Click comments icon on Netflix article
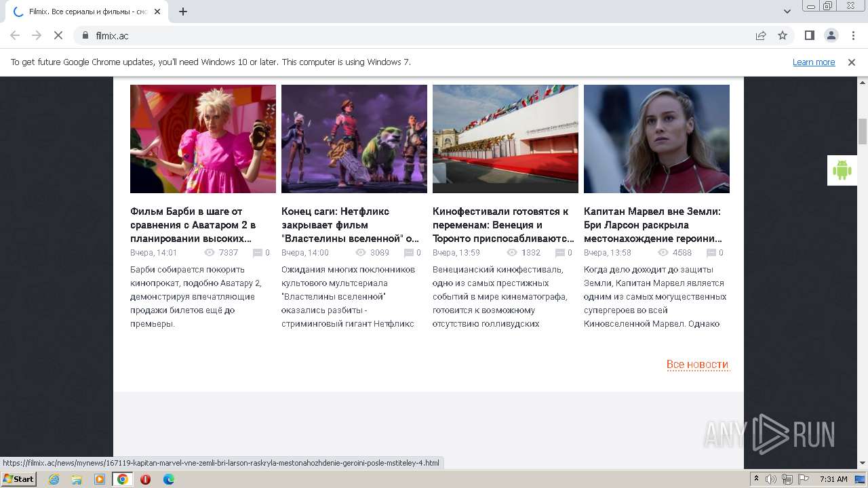The height and width of the screenshot is (488, 868). [x=409, y=253]
